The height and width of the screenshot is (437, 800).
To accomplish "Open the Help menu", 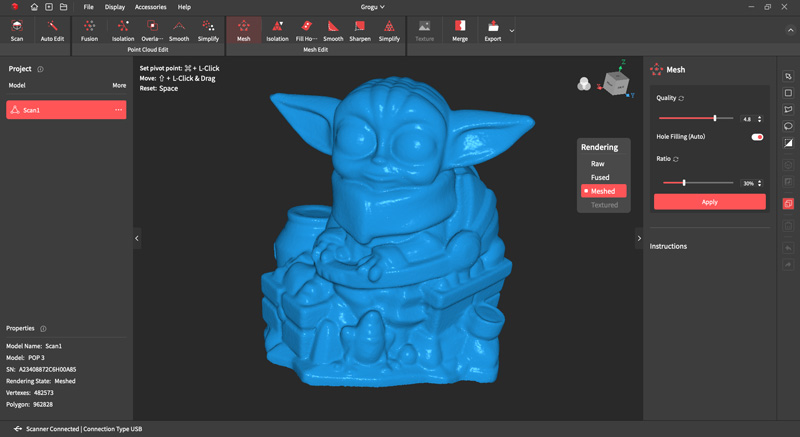I will (184, 7).
